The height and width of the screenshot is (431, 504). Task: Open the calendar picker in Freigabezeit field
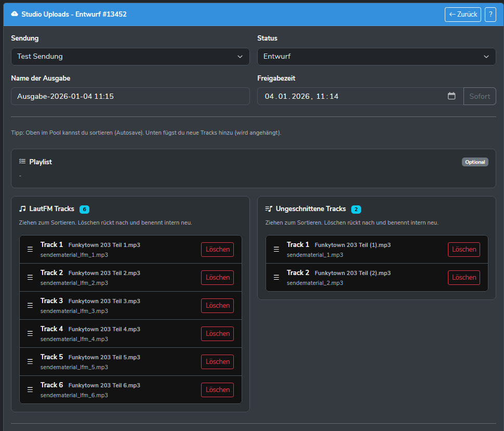tap(452, 96)
